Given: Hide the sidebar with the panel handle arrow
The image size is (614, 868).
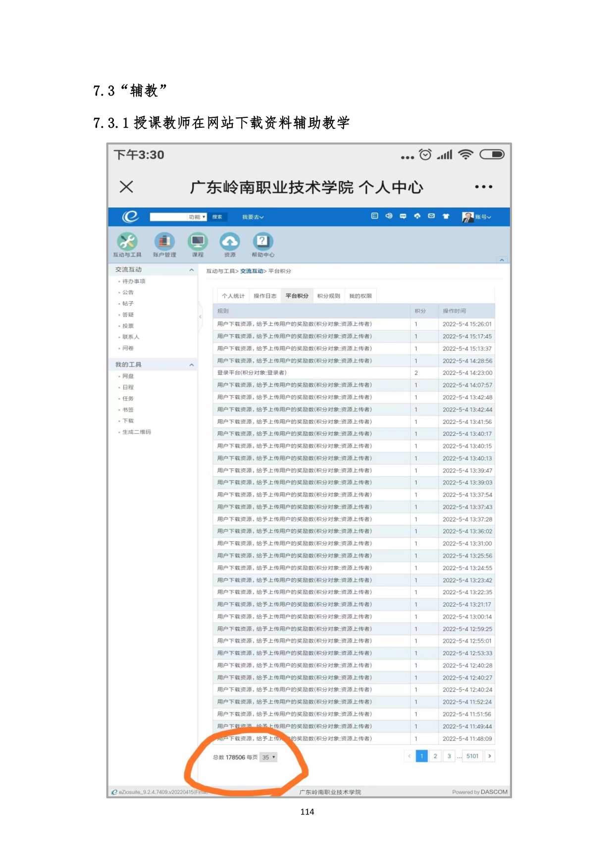Looking at the screenshot, I should [200, 316].
